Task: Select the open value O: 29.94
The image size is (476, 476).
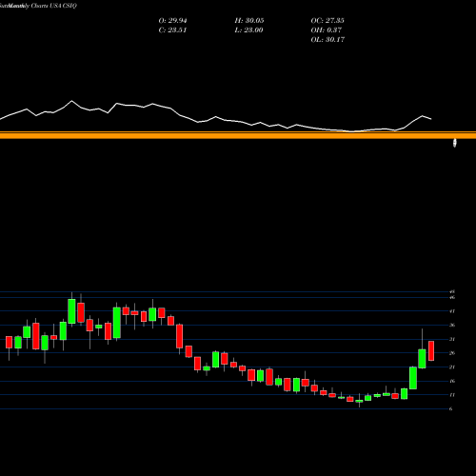Action: click(x=172, y=21)
